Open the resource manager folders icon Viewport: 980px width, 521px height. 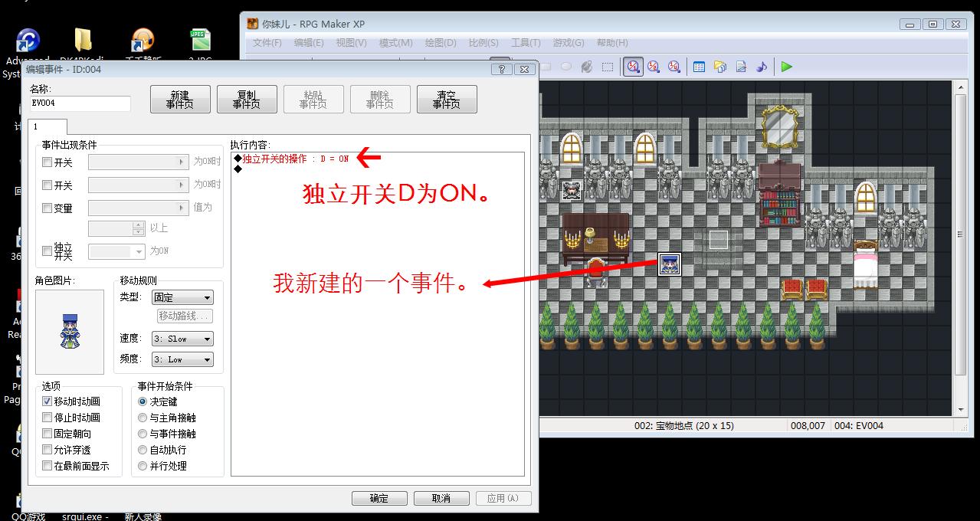pyautogui.click(x=719, y=67)
